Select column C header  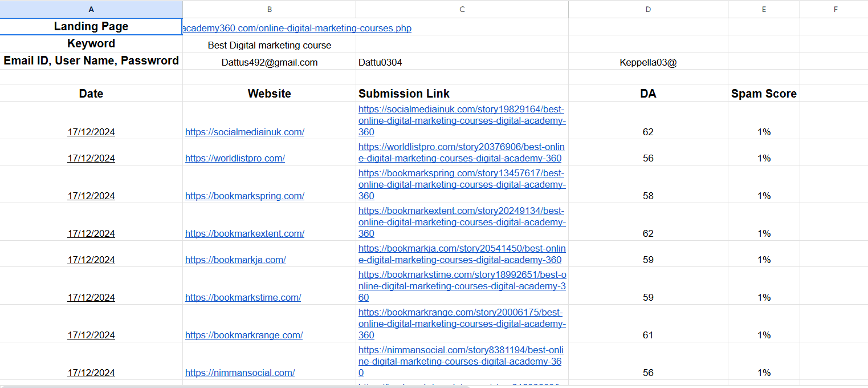tap(462, 9)
